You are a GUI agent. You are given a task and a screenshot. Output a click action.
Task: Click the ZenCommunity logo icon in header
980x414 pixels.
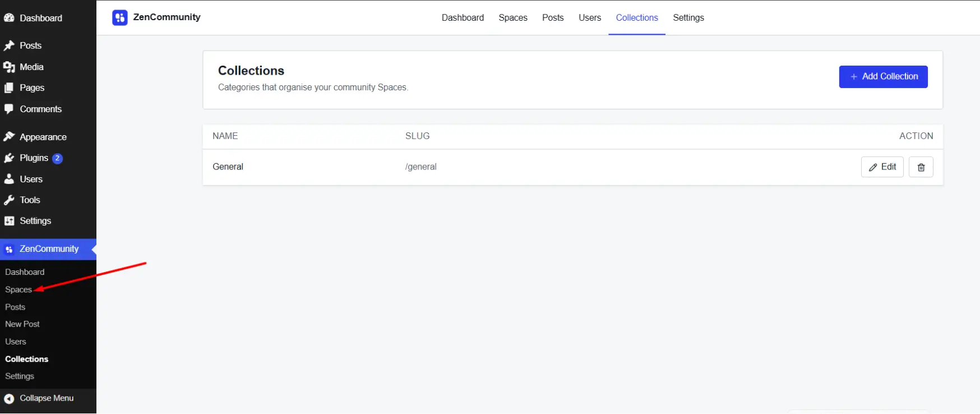click(119, 18)
